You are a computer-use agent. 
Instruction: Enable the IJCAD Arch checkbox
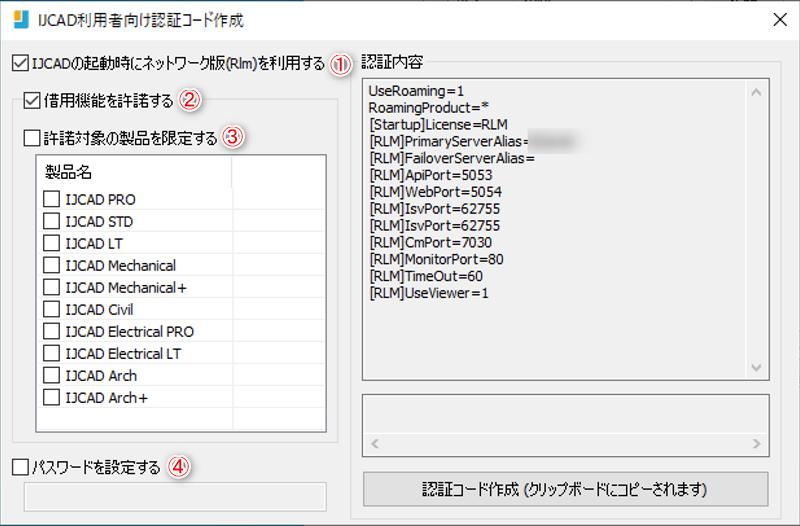pos(52,375)
